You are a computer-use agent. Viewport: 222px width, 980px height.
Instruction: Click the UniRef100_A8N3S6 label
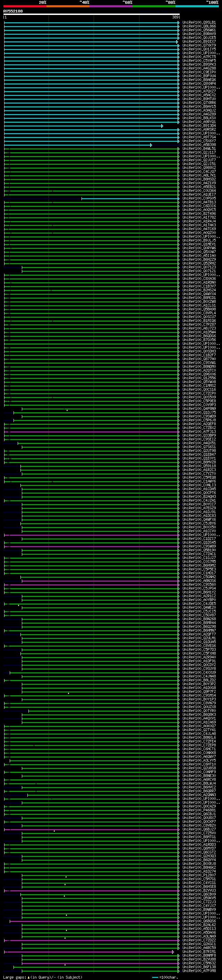199,581
